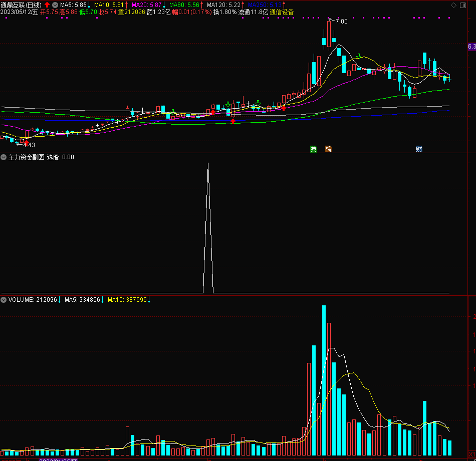Select the MA250: 5.13 average label

265,5
